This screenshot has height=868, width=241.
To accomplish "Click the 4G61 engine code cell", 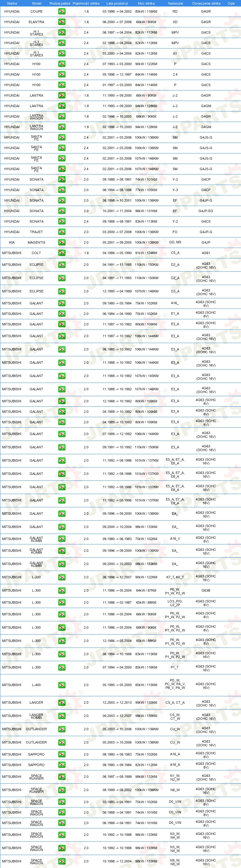I will coord(206,253).
